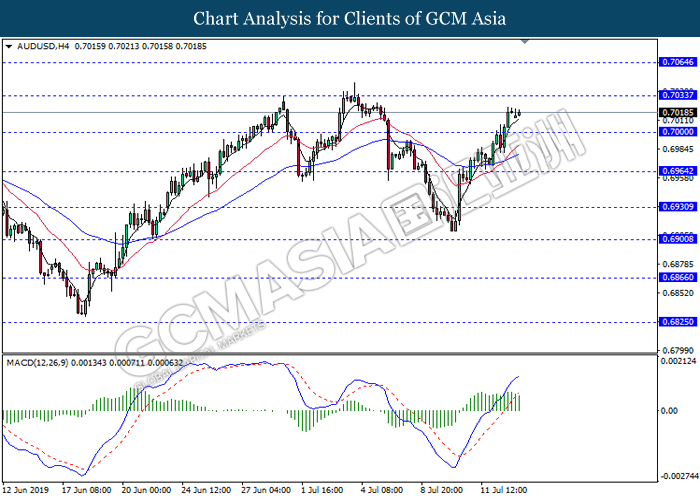This screenshot has width=700, height=500.
Task: Select the 0.67990 price scale value
Action: pos(678,350)
